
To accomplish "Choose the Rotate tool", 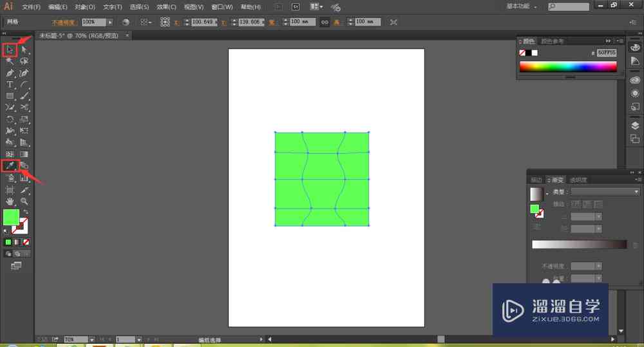I will [10, 120].
